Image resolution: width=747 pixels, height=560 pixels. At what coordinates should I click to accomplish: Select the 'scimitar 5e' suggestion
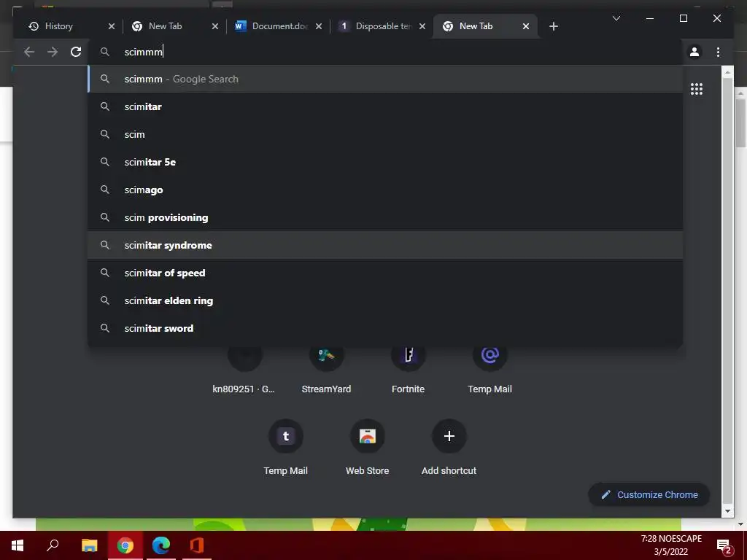tap(385, 162)
